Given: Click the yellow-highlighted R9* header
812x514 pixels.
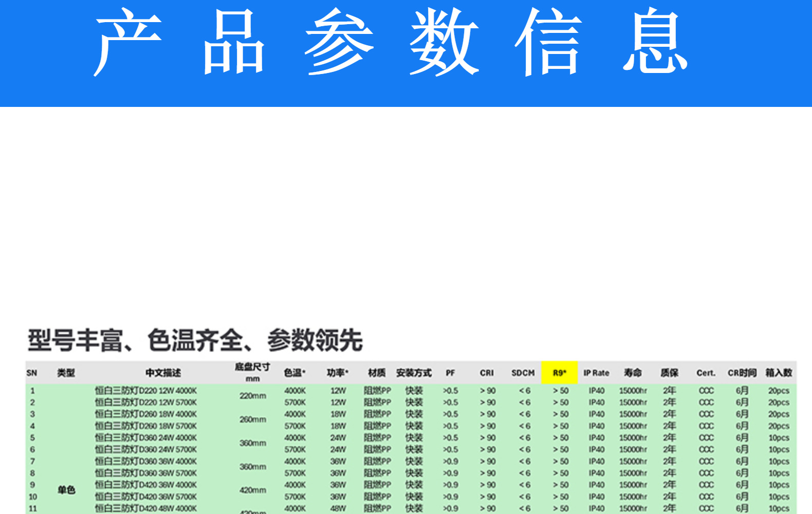Looking at the screenshot, I should pos(560,373).
